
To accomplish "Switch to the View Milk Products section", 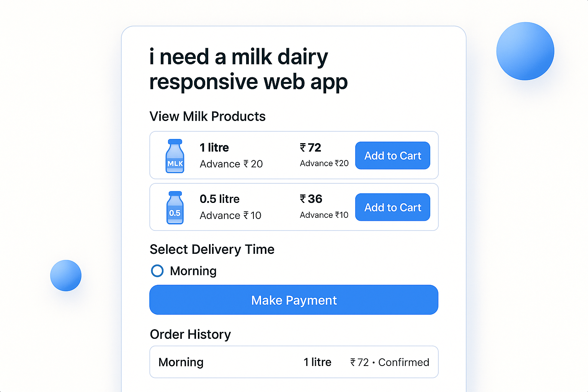I will pyautogui.click(x=207, y=116).
